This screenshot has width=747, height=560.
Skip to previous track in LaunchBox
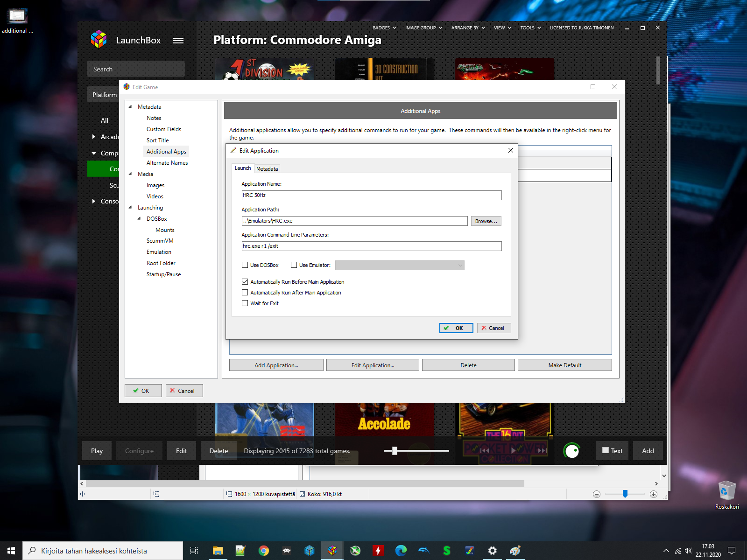485,451
